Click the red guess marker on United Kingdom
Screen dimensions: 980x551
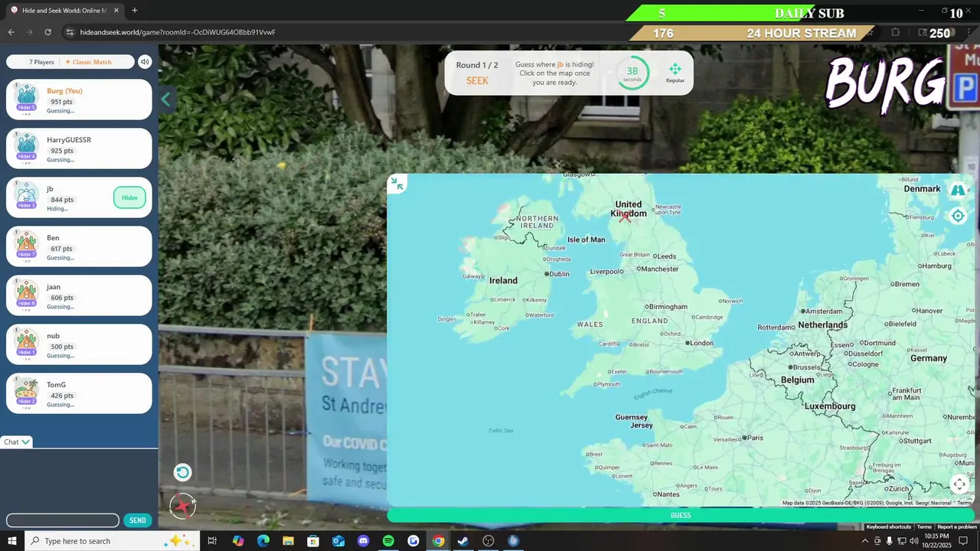pos(626,217)
